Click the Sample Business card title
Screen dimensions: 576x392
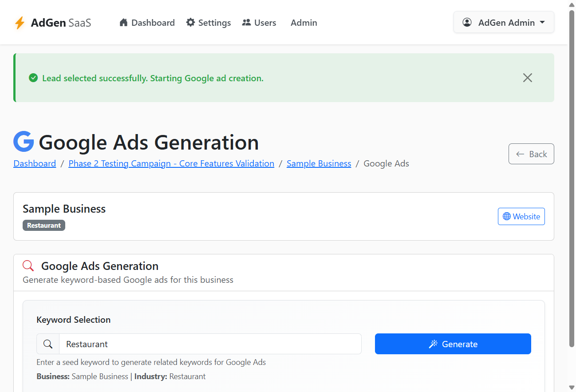coord(64,209)
